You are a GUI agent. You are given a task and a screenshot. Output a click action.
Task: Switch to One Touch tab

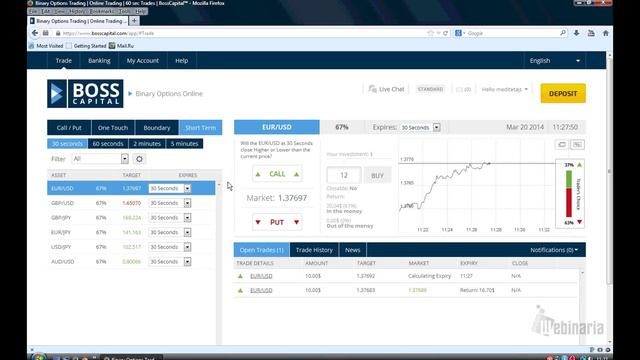point(113,128)
